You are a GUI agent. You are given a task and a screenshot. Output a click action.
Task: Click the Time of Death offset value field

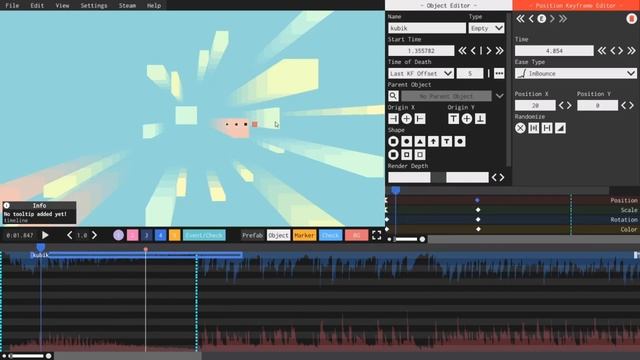click(470, 73)
